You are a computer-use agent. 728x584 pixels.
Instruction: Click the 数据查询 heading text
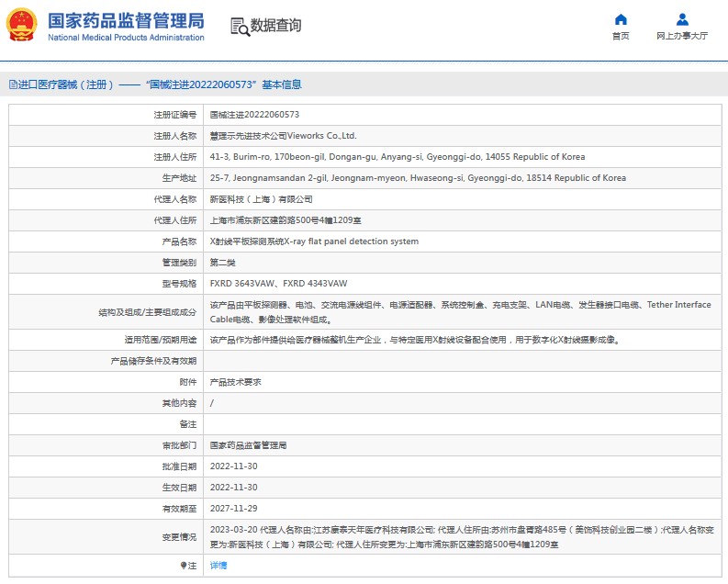pyautogui.click(x=275, y=26)
